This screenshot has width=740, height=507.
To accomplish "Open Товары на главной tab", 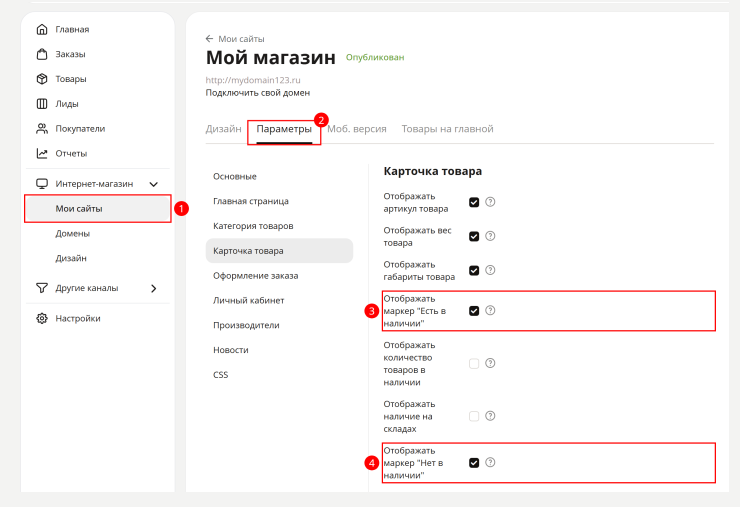I will click(x=447, y=129).
